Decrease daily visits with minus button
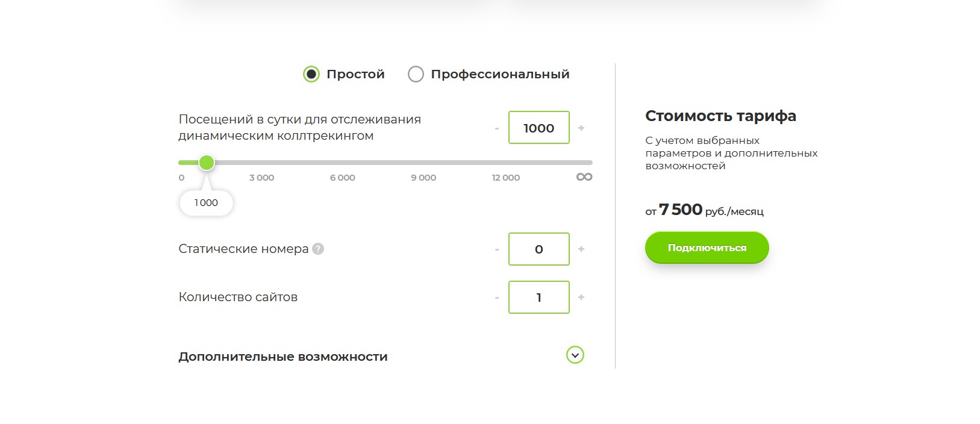 pyautogui.click(x=497, y=128)
